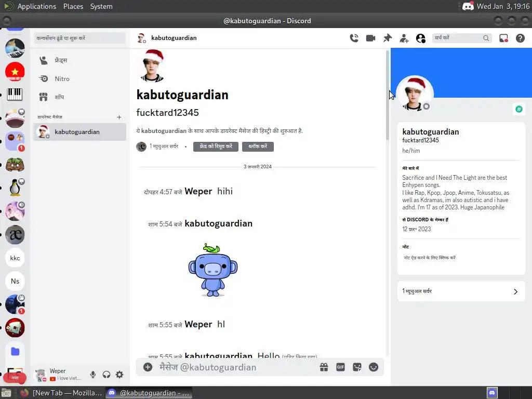
Task: Open the sticker picker
Action: click(357, 367)
